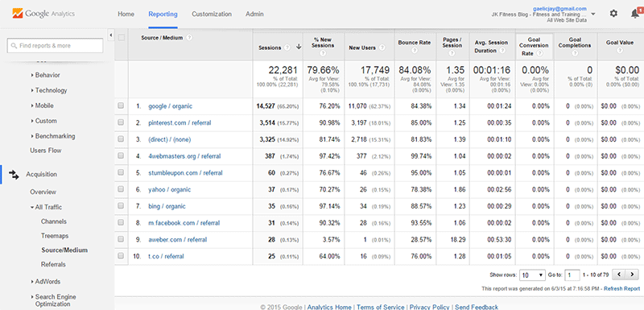Click the Google Analytics logo
This screenshot has width=644, height=310.
43,13
